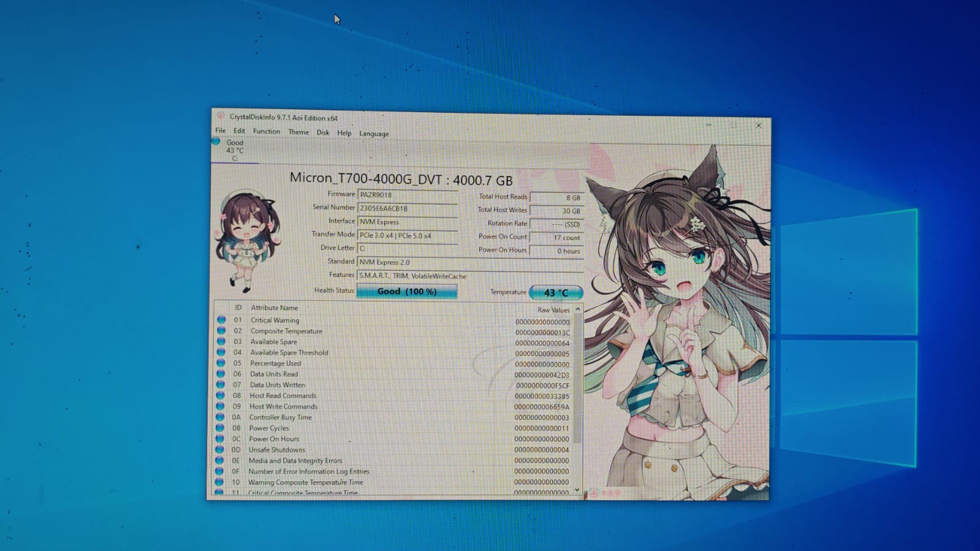Minimize the CrystalDiskInfo window
Viewport: 980px width, 551px height.
pyautogui.click(x=708, y=124)
